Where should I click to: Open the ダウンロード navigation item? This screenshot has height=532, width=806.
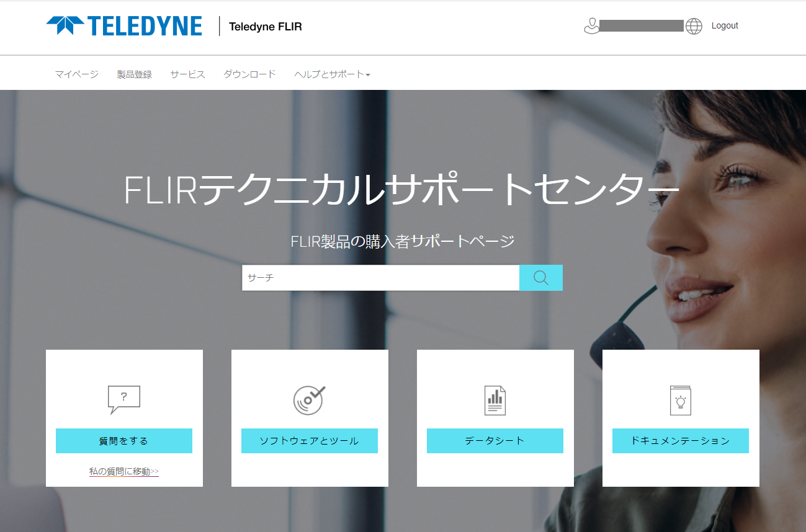click(x=250, y=74)
